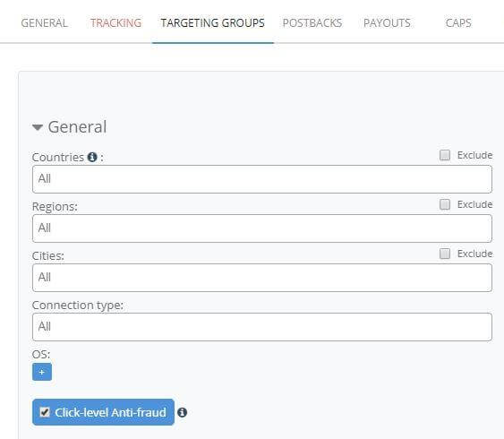The height and width of the screenshot is (439, 504).
Task: Open the TRACKING tab
Action: 115,22
